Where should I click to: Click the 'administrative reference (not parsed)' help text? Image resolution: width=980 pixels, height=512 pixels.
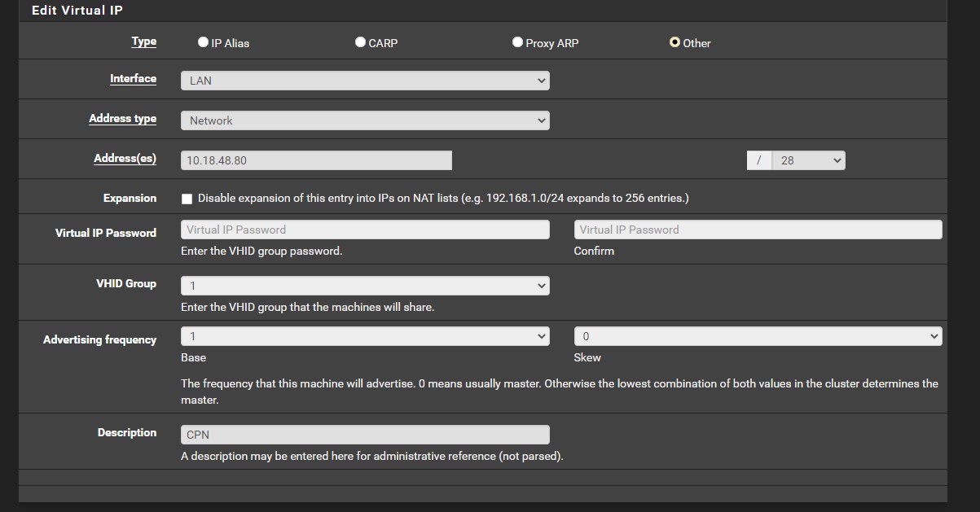coord(372,456)
